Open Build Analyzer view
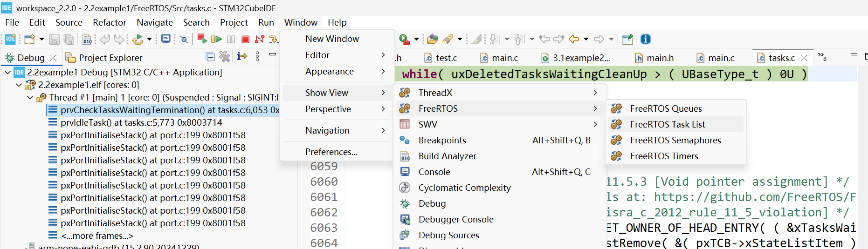Screen dimensions: 868x249 point(499,156)
